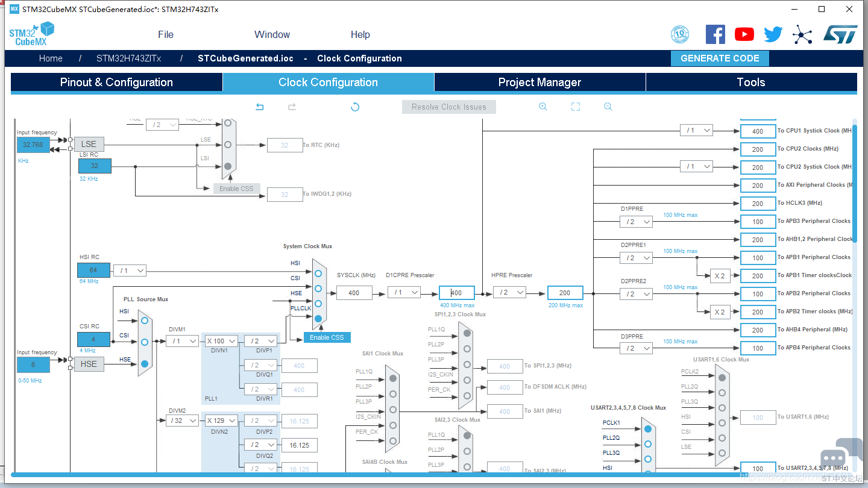Screen dimensions: 868x488
Task: Click the LSE input frequency field 32.768
Action: (x=33, y=145)
